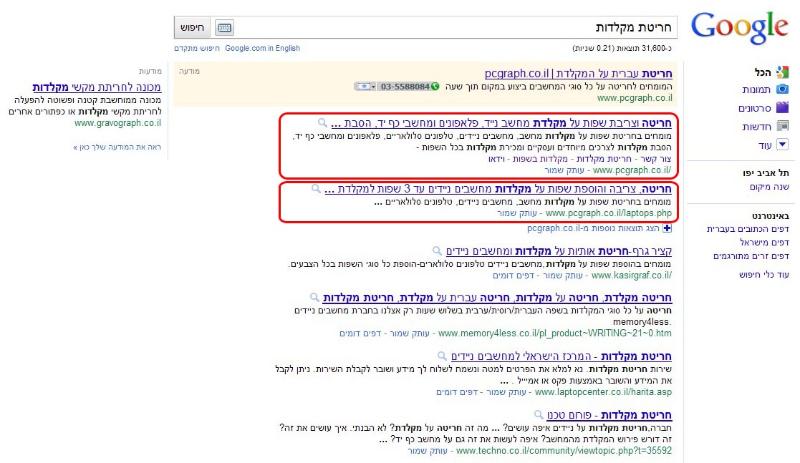
Task: Expand more results from pcgraph.co.il plus icon
Action: (667, 228)
